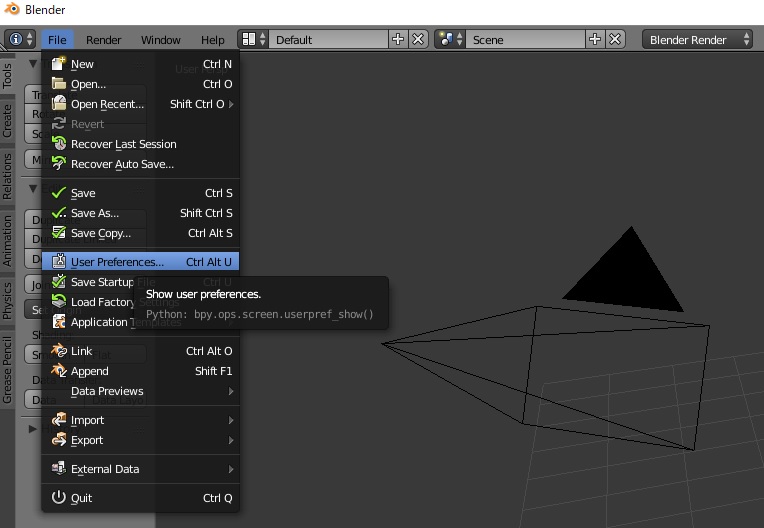This screenshot has height=528, width=764.
Task: Click the Default screen layout name field
Action: [329, 39]
